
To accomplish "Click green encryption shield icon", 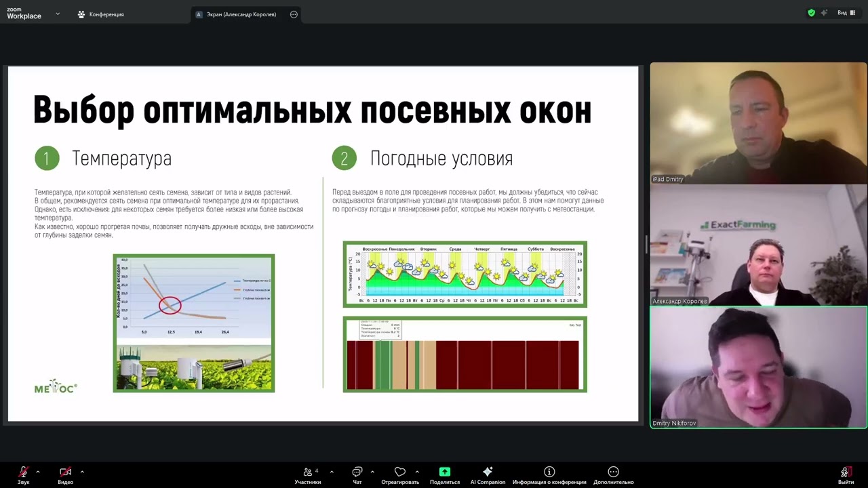I will tap(811, 13).
